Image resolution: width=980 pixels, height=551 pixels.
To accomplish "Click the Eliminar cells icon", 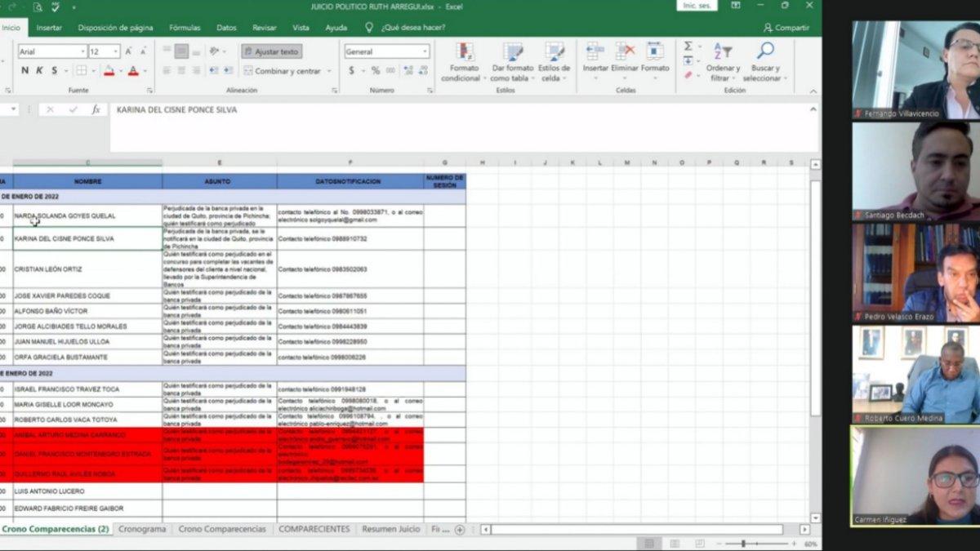I will coord(625,52).
